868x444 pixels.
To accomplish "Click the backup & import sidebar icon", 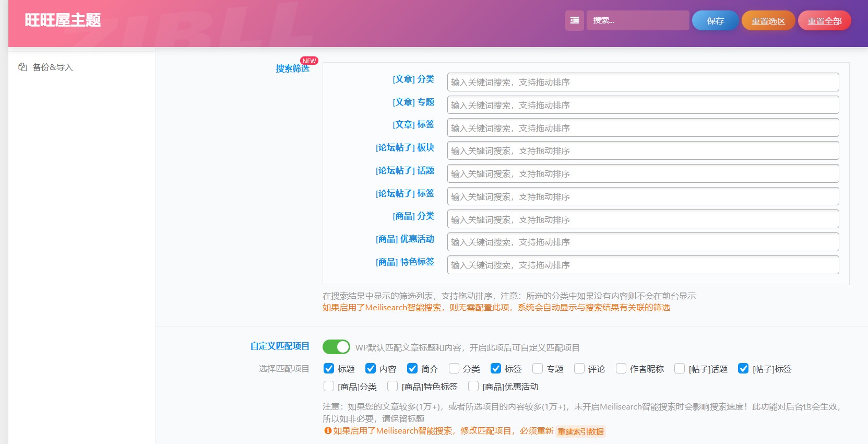I will click(22, 67).
